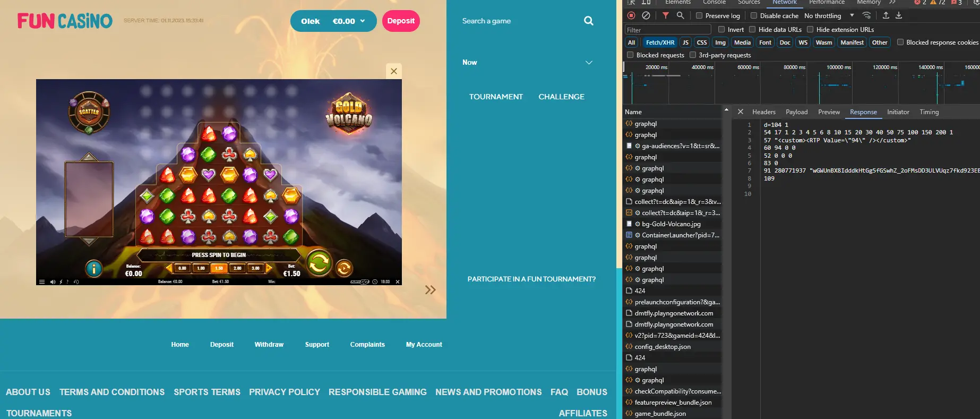Open the RESPONSIBLE GAMING link
Image resolution: width=980 pixels, height=419 pixels.
(x=377, y=392)
